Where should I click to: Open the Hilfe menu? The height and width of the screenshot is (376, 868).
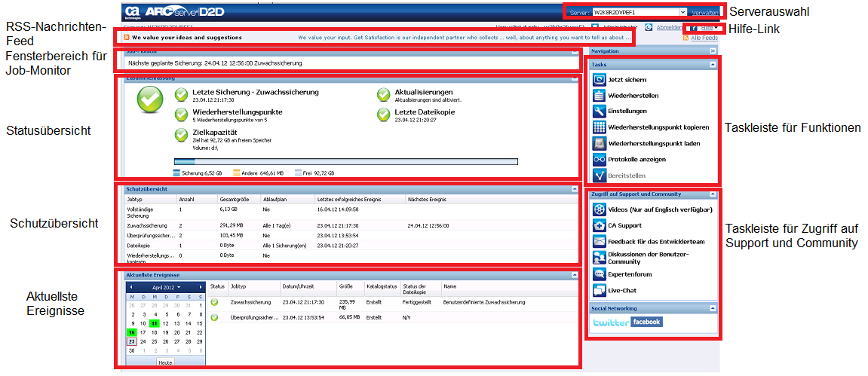[x=707, y=27]
